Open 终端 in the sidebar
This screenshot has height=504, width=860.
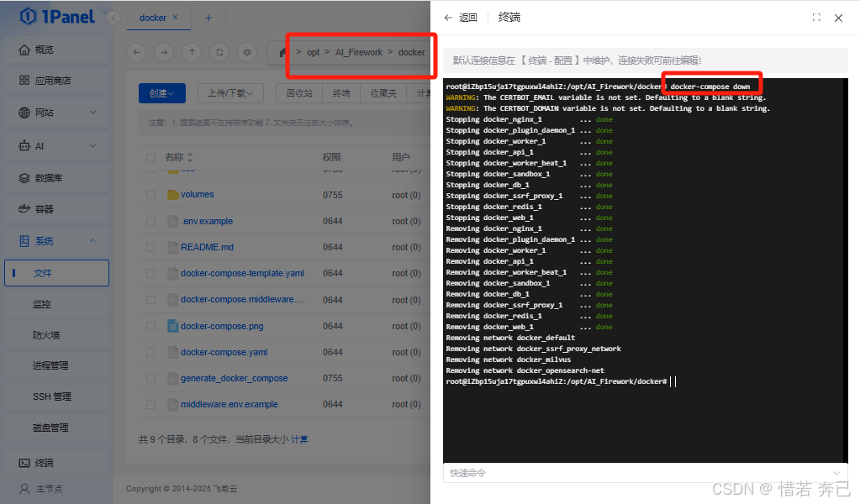[x=56, y=463]
